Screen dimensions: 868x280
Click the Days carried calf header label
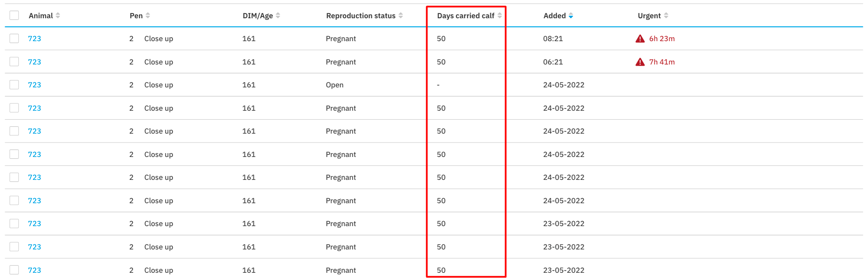(466, 16)
